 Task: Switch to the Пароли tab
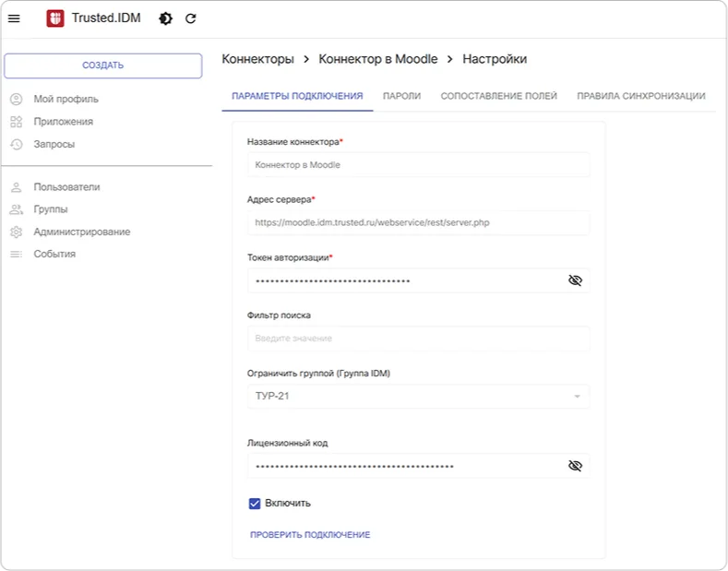click(401, 96)
